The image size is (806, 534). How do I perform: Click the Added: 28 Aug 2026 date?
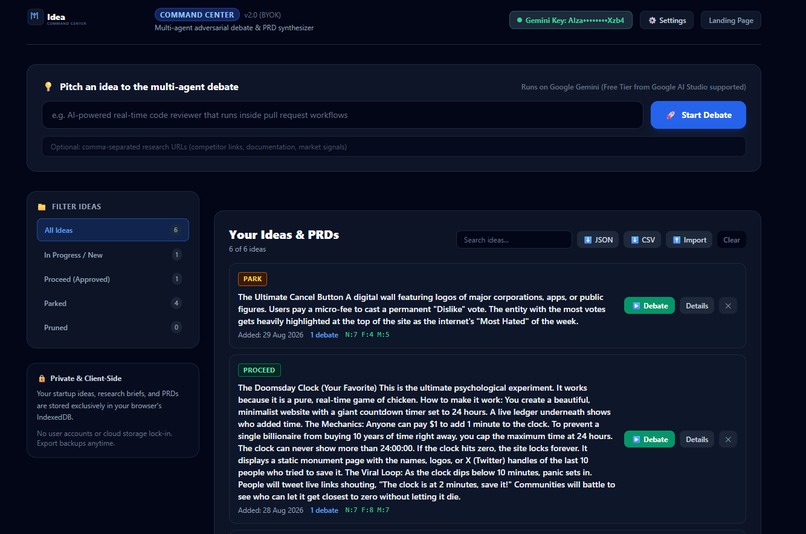point(270,510)
